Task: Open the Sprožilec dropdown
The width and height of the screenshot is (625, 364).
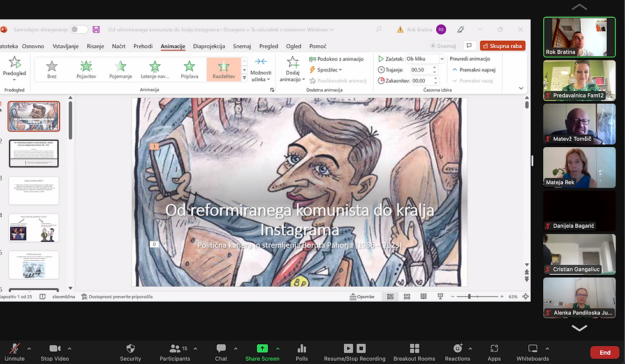Action: click(326, 69)
